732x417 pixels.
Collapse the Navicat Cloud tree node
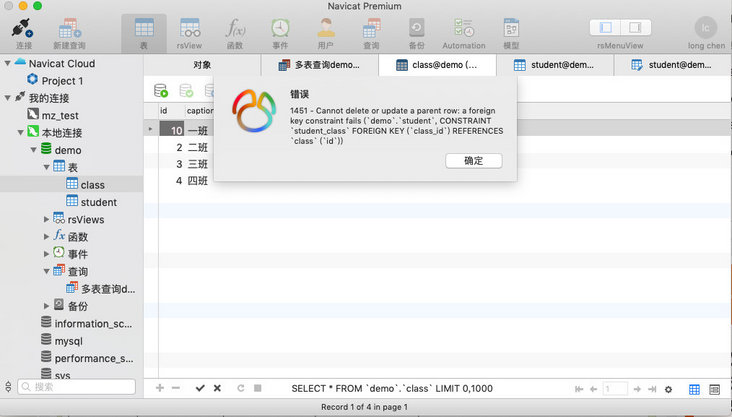click(x=8, y=63)
